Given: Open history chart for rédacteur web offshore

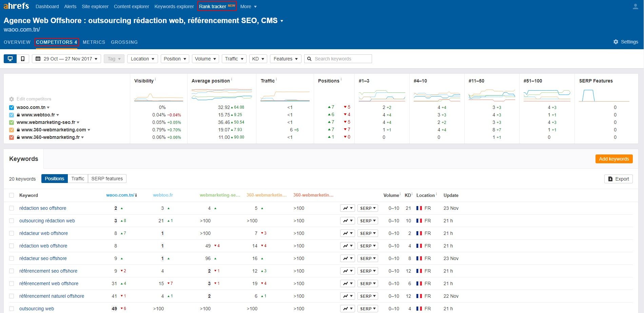Looking at the screenshot, I should (348, 233).
